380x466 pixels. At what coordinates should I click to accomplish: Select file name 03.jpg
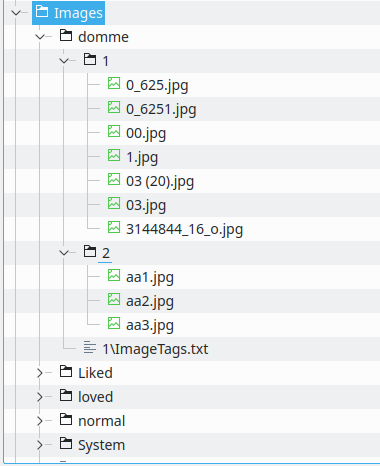point(146,206)
